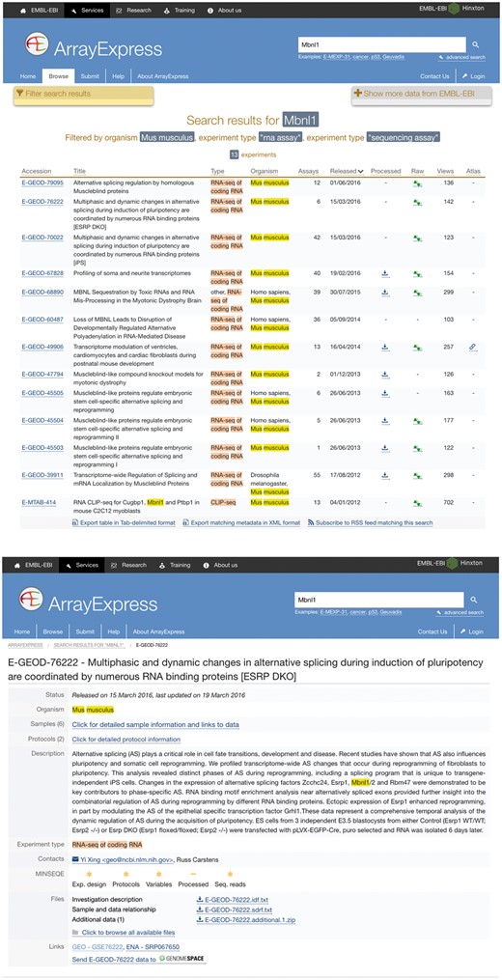Click the search magnifier on the results page

pos(475,45)
